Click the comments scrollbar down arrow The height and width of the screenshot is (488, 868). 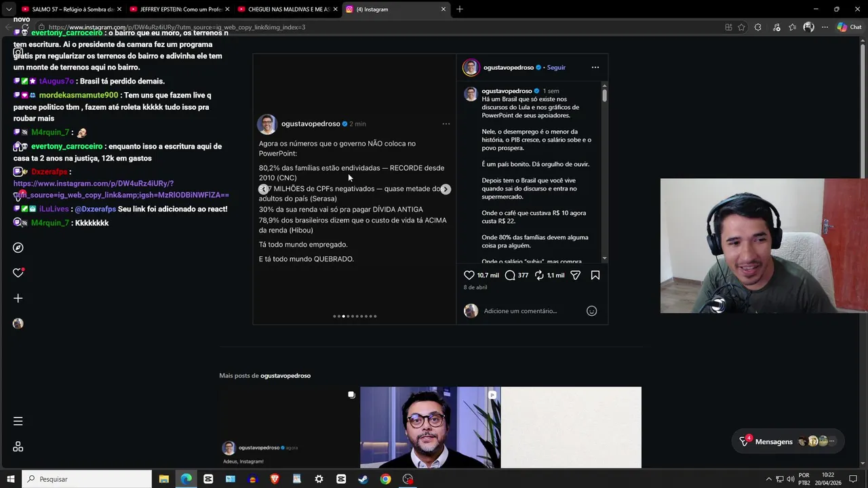604,259
